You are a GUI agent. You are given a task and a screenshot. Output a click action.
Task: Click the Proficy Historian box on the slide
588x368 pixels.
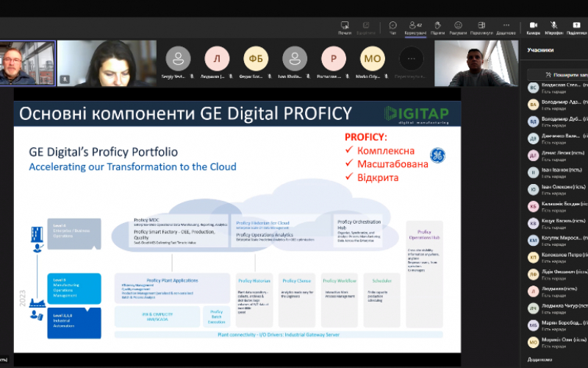pos(254,300)
